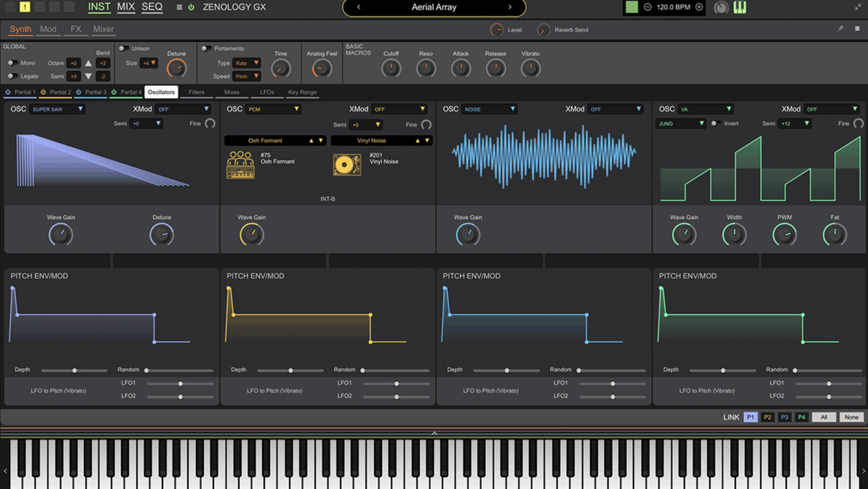Click the piano keyboard icon in top bar
The height and width of the screenshot is (489, 868).
click(739, 7)
